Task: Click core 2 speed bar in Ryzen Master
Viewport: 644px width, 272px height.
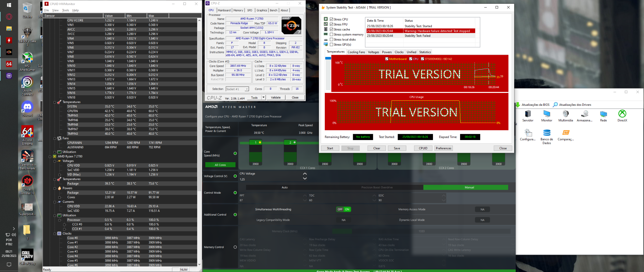Action: (290, 153)
